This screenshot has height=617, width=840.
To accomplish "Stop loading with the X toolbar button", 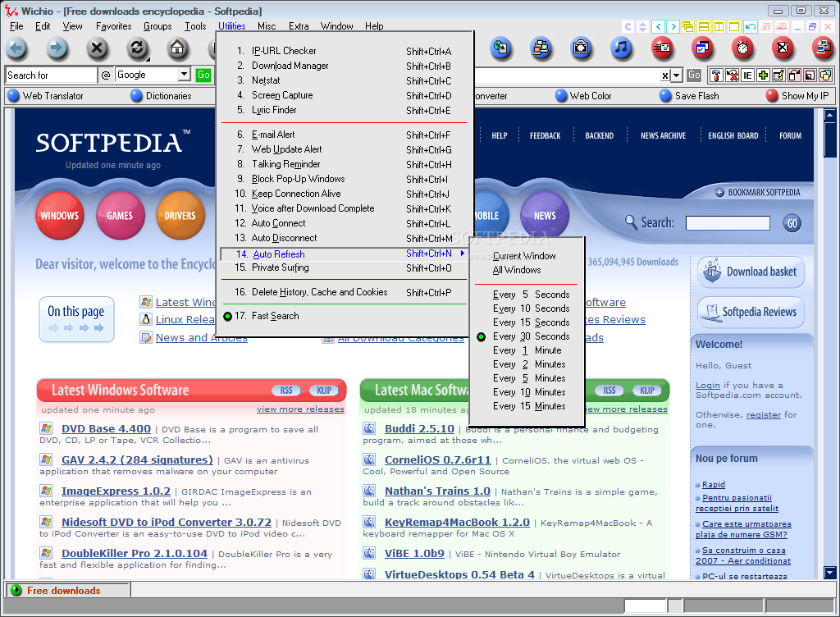I will 97,48.
